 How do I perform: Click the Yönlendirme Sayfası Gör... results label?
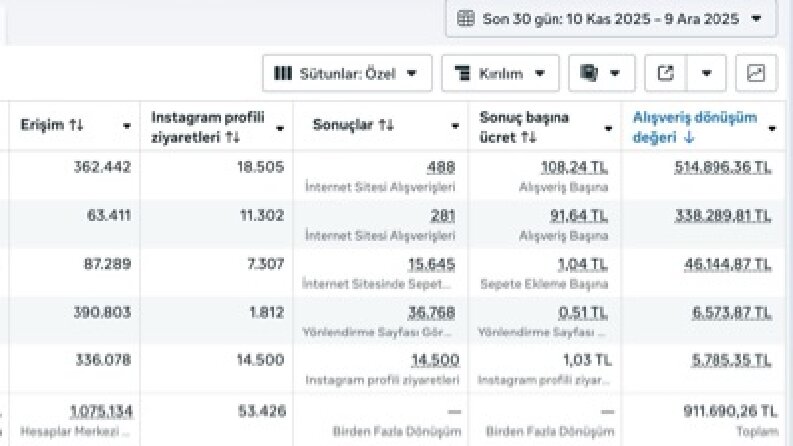tap(377, 332)
